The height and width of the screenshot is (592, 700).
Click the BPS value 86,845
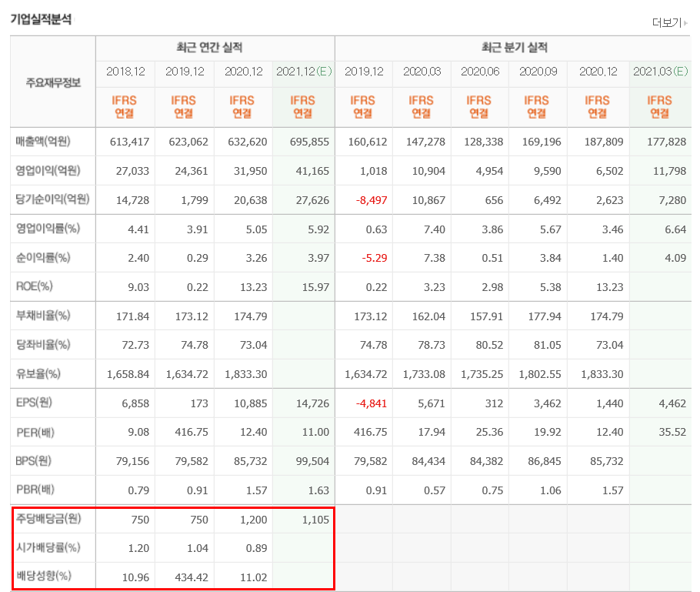coord(544,462)
